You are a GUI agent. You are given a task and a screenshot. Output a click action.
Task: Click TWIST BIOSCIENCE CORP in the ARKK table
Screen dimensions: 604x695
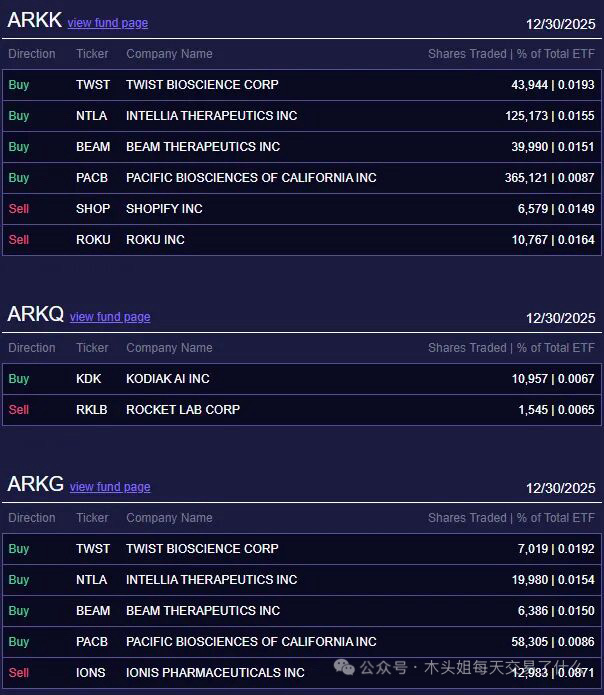[x=202, y=85]
